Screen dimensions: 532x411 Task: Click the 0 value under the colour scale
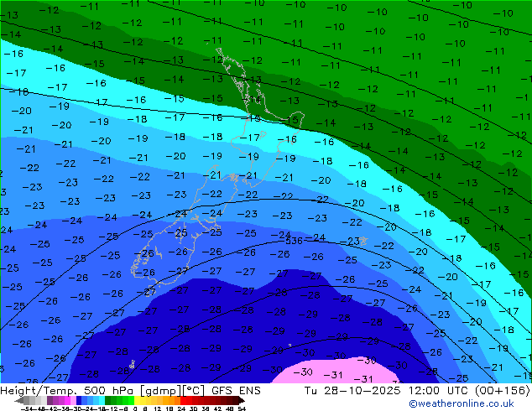click(x=135, y=408)
